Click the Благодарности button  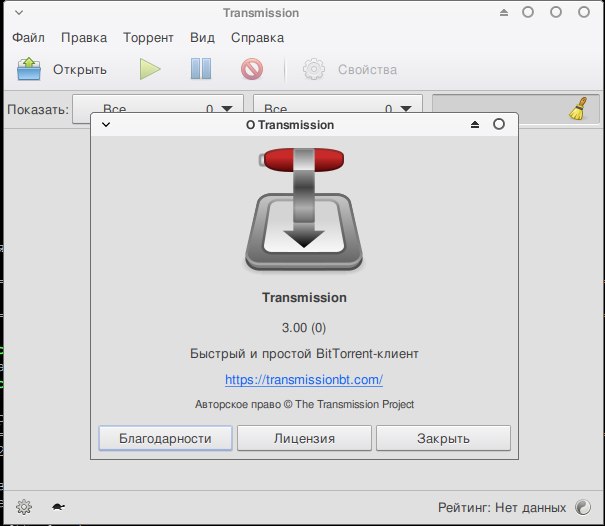tap(165, 438)
